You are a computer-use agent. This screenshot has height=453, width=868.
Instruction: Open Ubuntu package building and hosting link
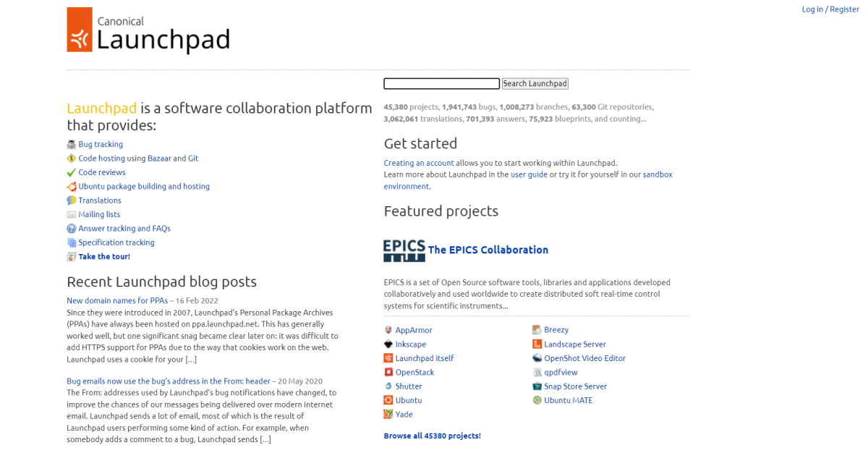tap(144, 187)
